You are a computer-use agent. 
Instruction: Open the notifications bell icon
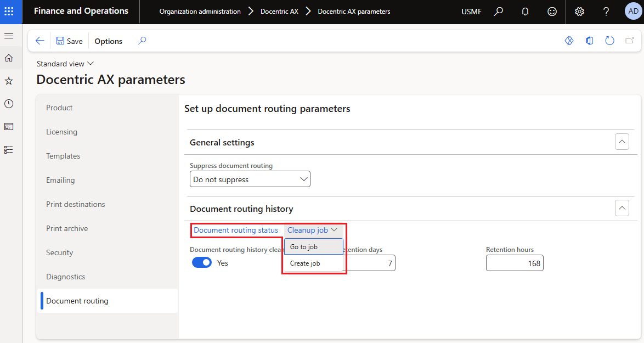(x=525, y=12)
